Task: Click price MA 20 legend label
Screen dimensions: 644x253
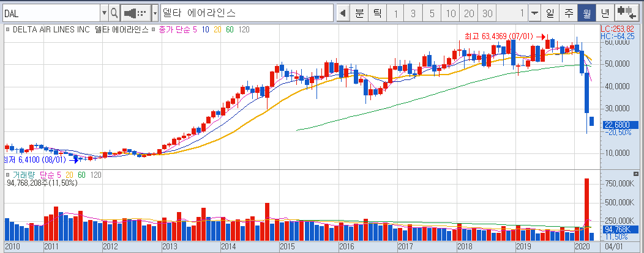Action: (x=218, y=29)
